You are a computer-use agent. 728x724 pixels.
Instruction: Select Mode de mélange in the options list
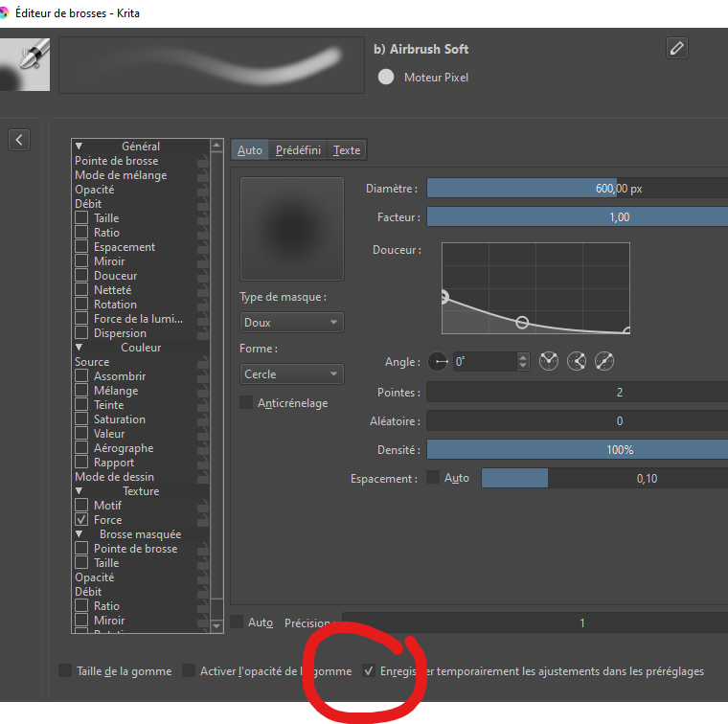coord(121,175)
